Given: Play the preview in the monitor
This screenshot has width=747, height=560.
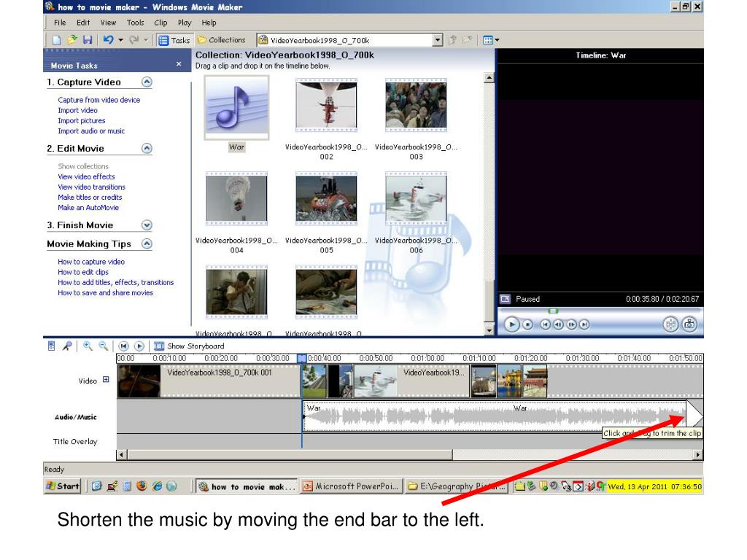Looking at the screenshot, I should click(511, 324).
